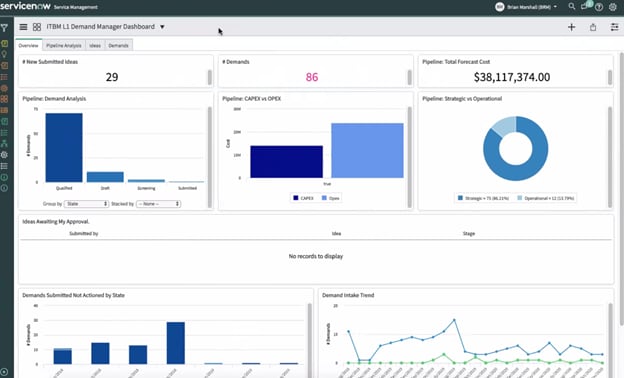This screenshot has height=378, width=624.
Task: Click the Ideas Awaiting My Approval title
Action: (56, 222)
